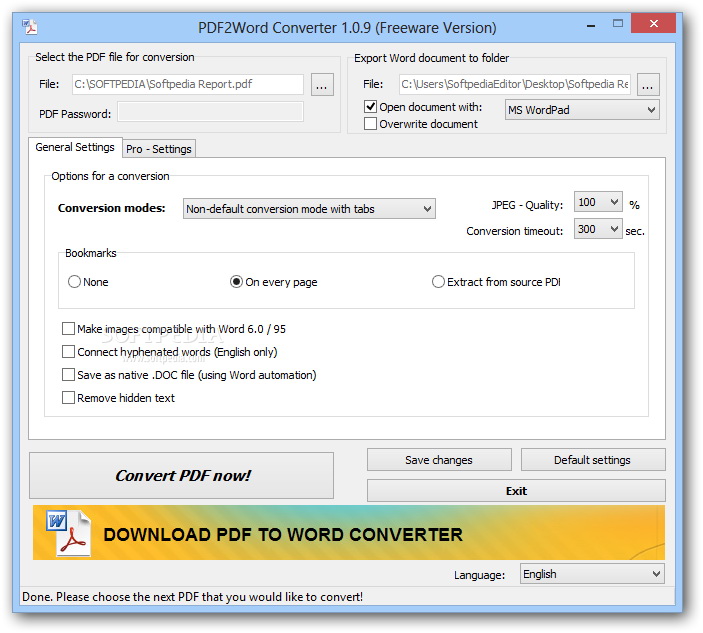Click the 'Conversion modes:' label
Viewport: 703px width, 633px height.
[112, 208]
